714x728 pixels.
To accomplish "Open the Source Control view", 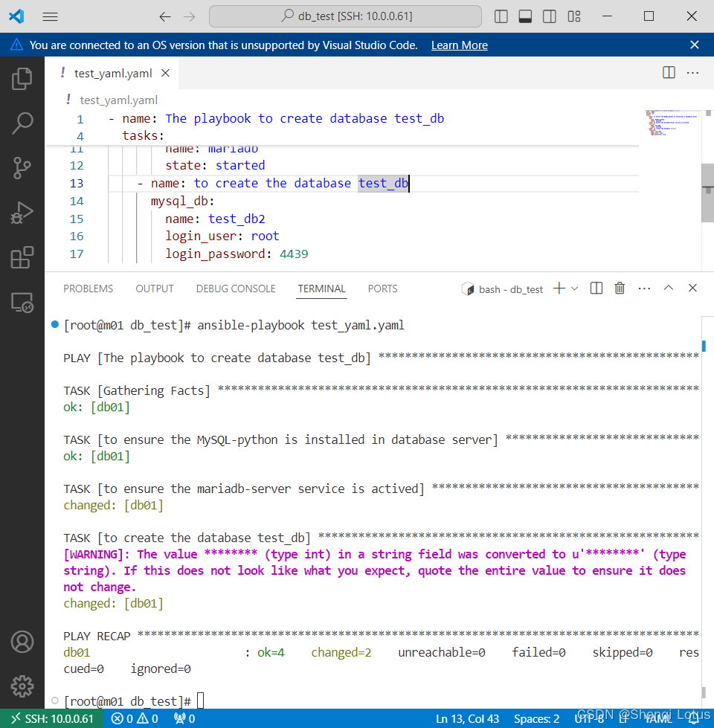I will click(x=22, y=169).
